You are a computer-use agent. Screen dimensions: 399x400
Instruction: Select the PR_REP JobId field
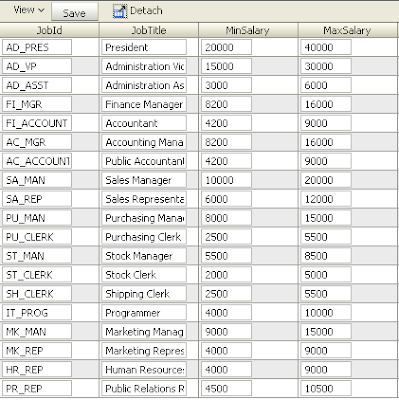37,389
